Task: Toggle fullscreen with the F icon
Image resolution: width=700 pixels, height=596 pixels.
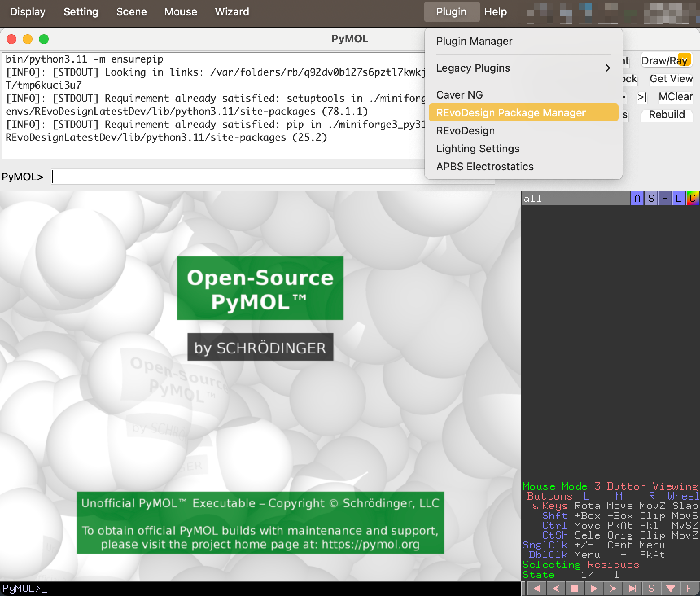Action: [x=689, y=588]
